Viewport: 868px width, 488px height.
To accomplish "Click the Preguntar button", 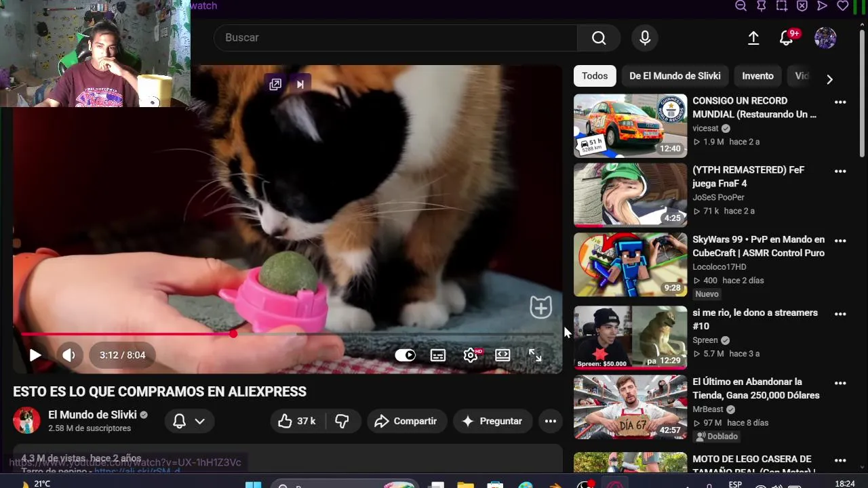I will point(492,421).
